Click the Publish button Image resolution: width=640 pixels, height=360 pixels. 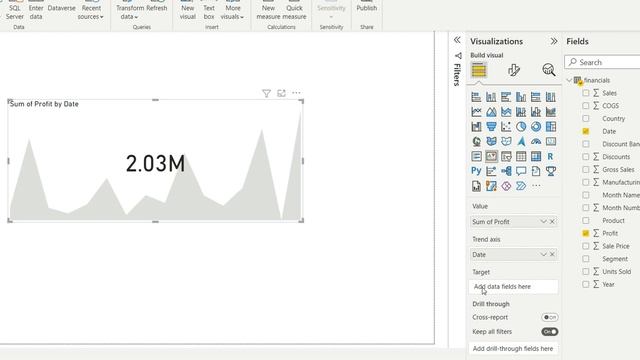click(x=367, y=8)
